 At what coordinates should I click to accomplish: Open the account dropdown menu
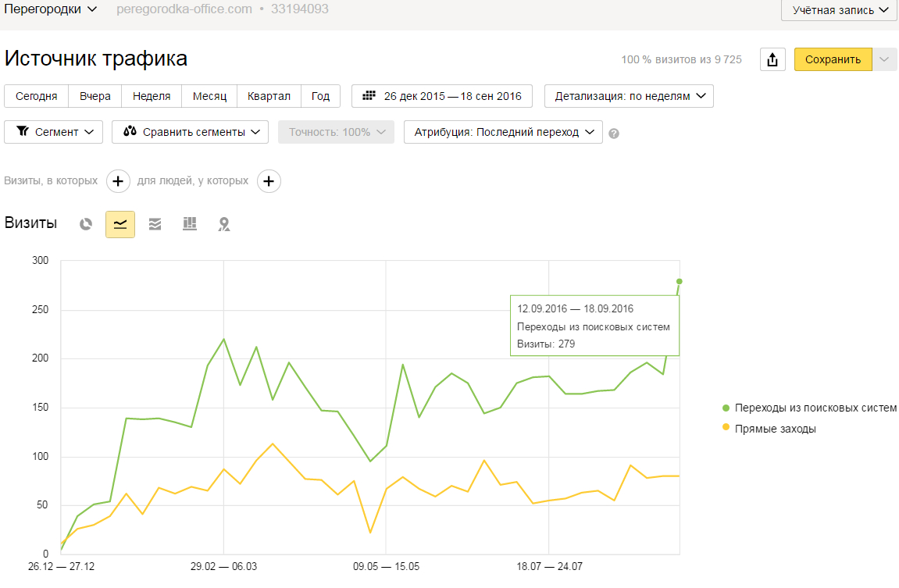tap(839, 10)
